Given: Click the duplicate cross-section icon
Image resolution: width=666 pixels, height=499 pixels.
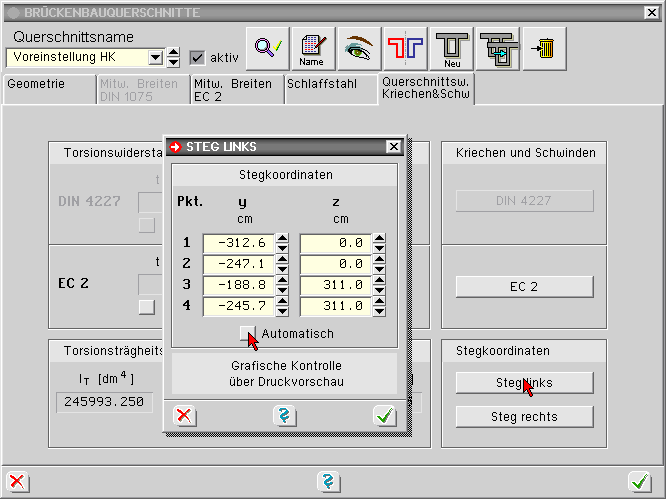Looking at the screenshot, I should 498,49.
